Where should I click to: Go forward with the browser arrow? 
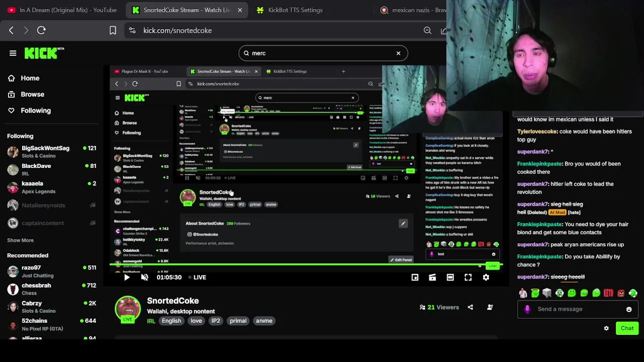26,30
